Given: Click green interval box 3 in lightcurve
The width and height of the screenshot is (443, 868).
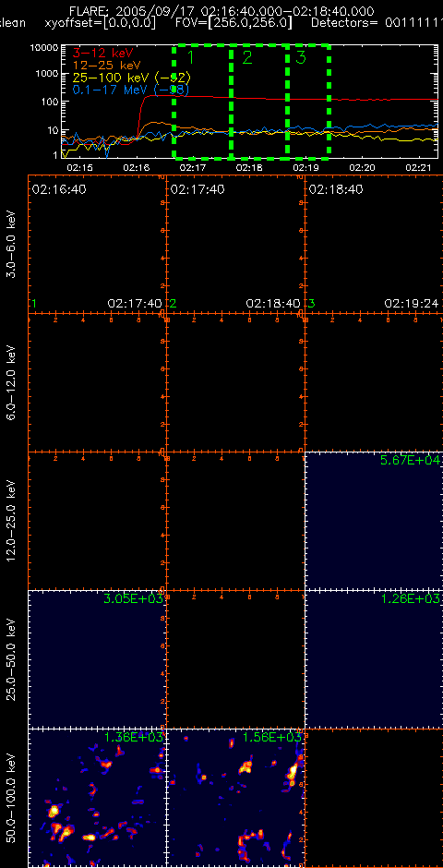Looking at the screenshot, I should click(308, 101).
